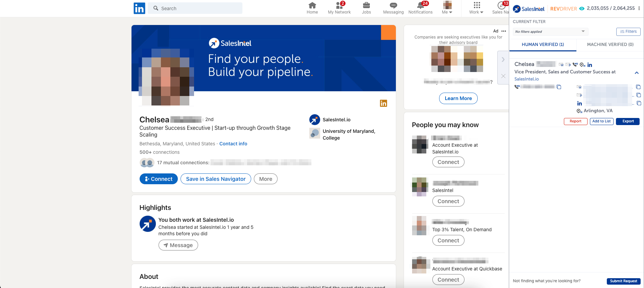This screenshot has height=288, width=644.
Task: Export the contact from RevDriver
Action: (x=628, y=121)
